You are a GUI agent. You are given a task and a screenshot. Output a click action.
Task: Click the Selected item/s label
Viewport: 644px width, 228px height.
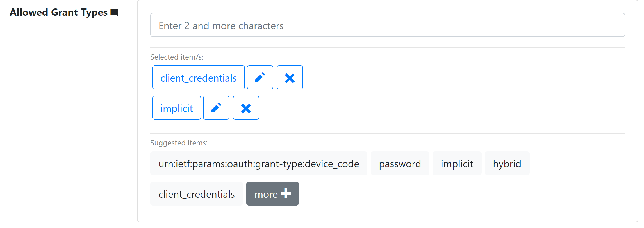[177, 57]
